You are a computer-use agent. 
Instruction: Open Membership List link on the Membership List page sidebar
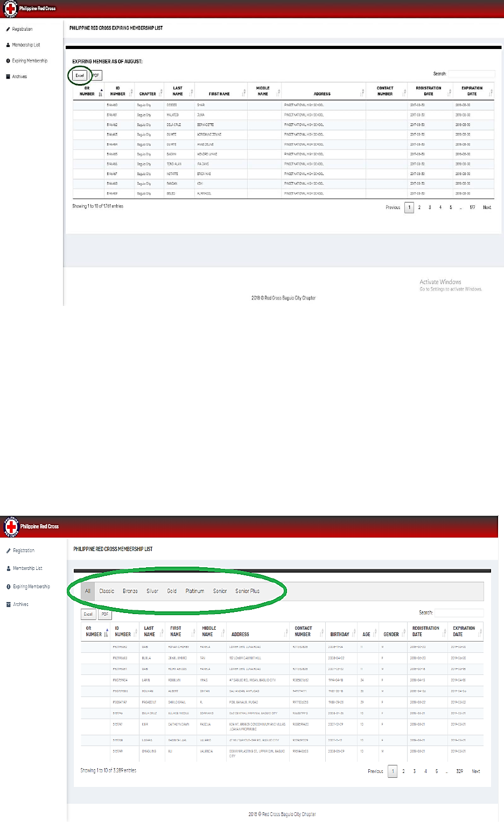pos(27,568)
